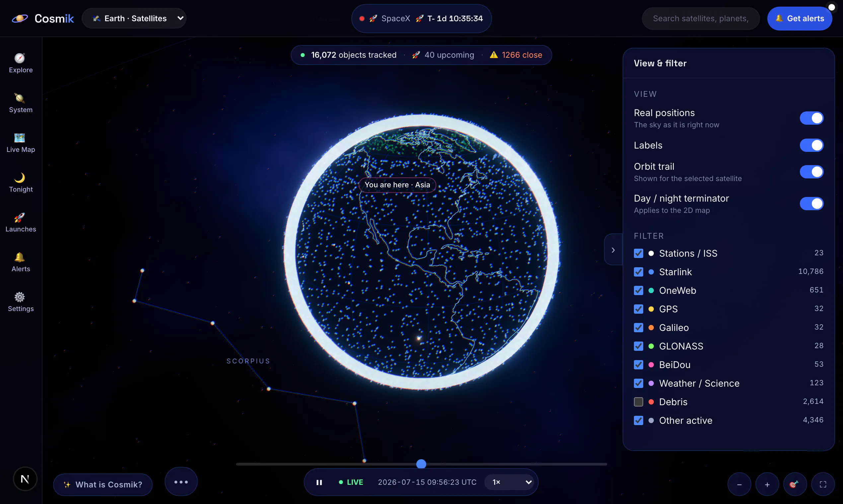
Task: Click the red live dot in SpaceX banner
Action: click(362, 18)
